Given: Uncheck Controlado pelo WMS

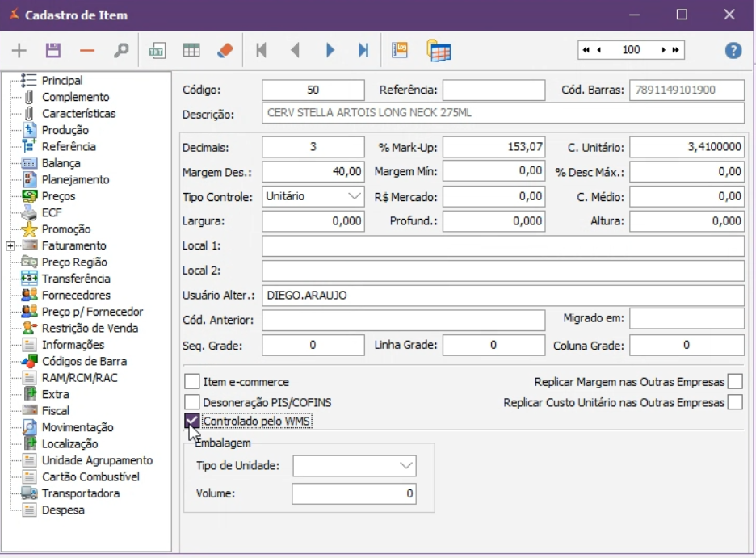Looking at the screenshot, I should (192, 421).
